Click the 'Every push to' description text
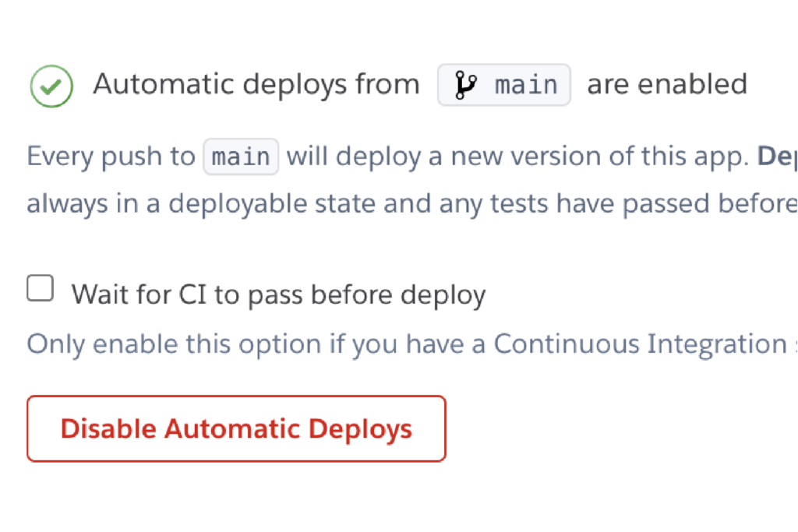Screen dimensions: 798x532 pos(111,157)
